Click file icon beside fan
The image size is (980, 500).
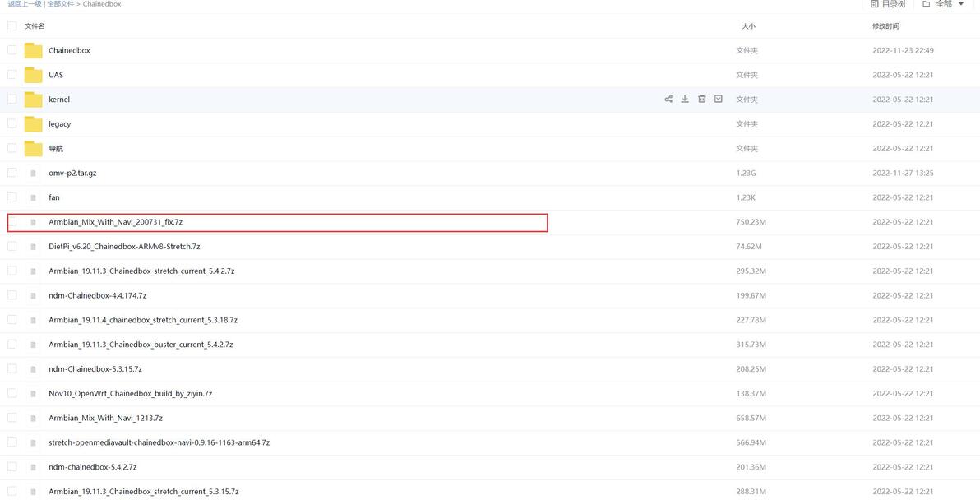[33, 197]
